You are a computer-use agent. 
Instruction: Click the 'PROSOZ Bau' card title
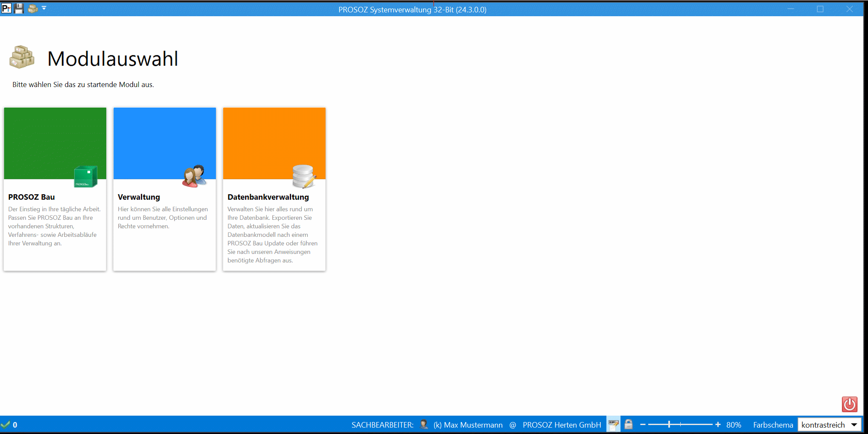coord(32,197)
